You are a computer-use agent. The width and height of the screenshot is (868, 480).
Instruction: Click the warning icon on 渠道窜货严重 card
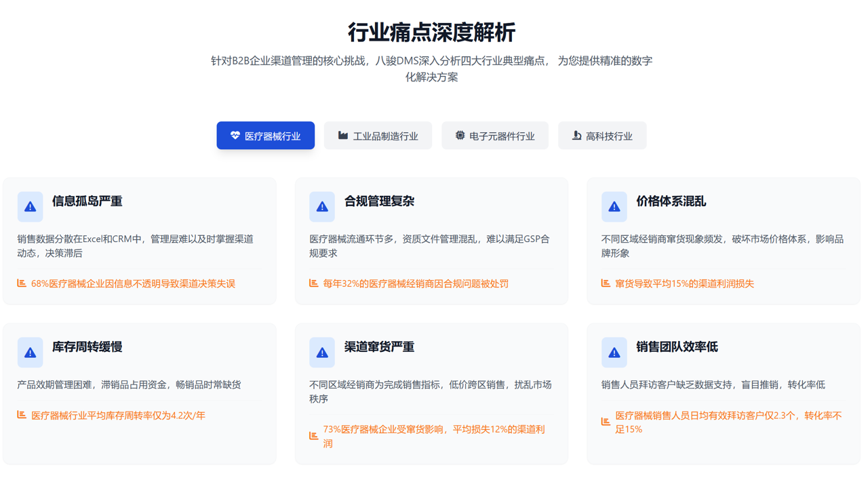tap(321, 352)
